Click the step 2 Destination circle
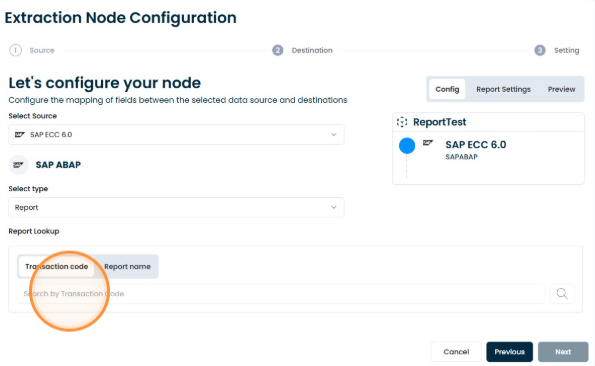The width and height of the screenshot is (595, 366). (x=277, y=50)
